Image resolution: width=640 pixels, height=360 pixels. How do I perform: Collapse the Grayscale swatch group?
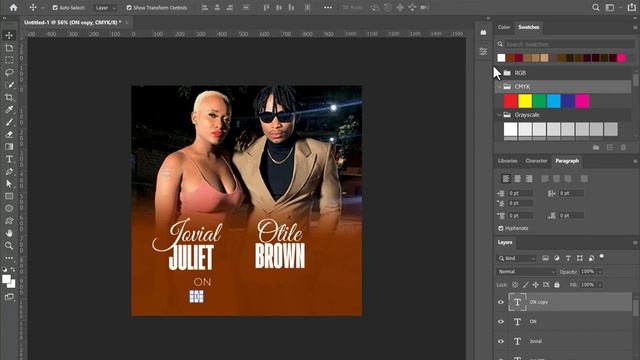click(499, 115)
